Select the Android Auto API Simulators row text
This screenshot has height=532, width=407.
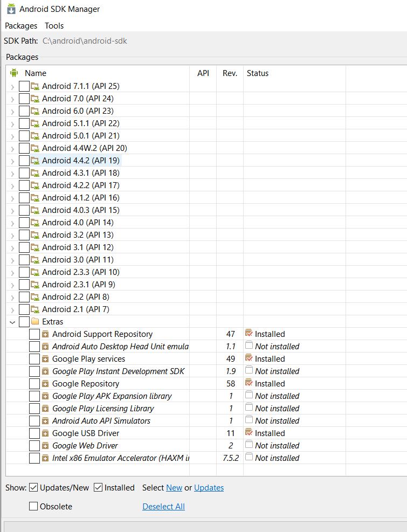coord(101,421)
